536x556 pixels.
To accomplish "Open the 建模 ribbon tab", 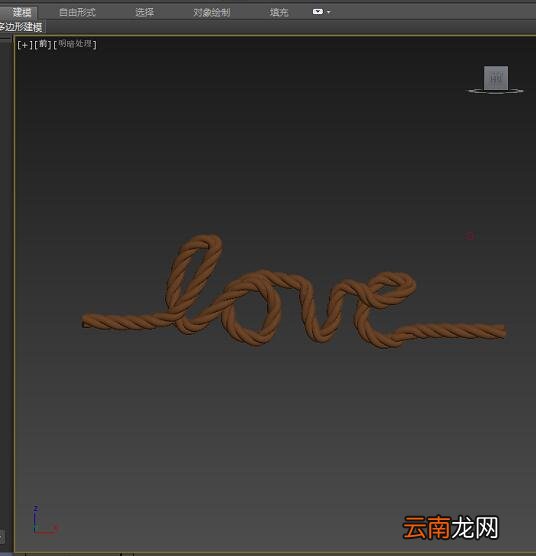I will click(21, 12).
